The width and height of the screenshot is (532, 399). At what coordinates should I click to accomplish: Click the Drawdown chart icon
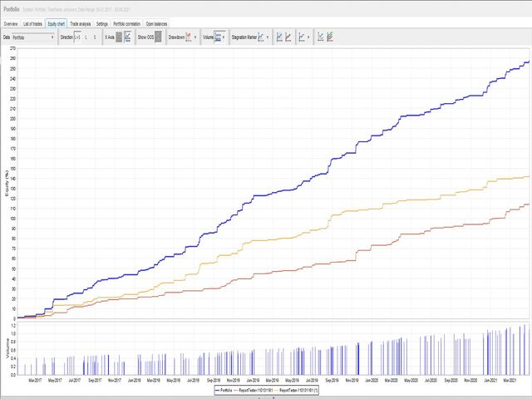[189, 37]
